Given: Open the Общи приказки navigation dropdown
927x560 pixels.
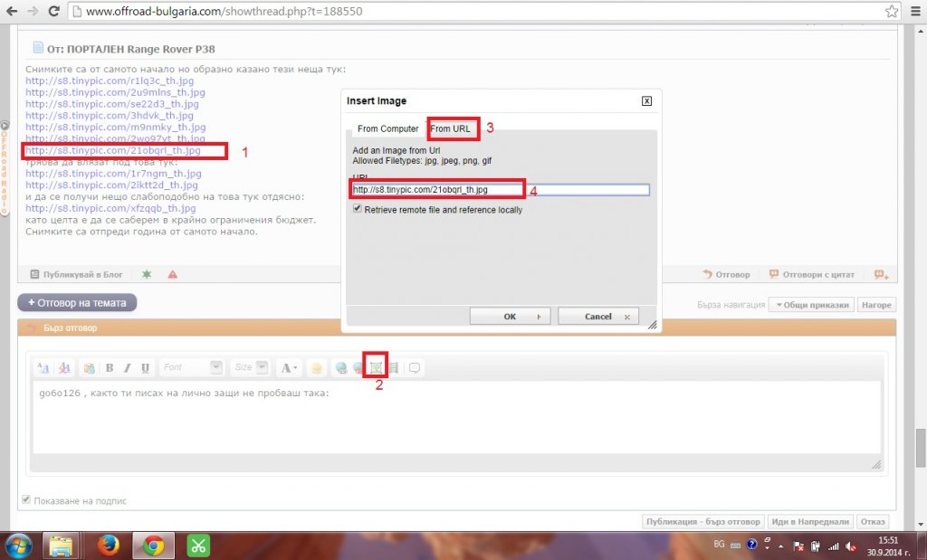Looking at the screenshot, I should [811, 305].
